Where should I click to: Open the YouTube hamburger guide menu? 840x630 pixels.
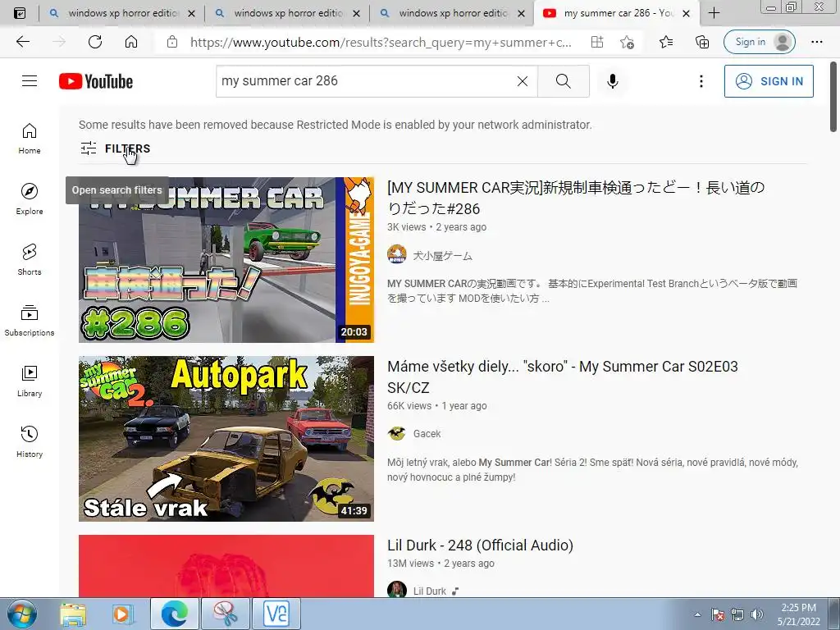30,81
